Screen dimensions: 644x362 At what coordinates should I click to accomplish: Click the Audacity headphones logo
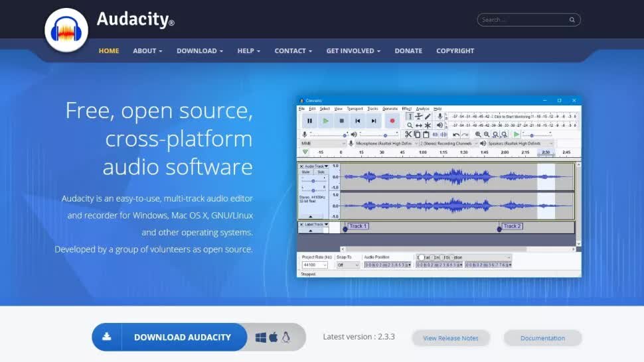click(66, 30)
